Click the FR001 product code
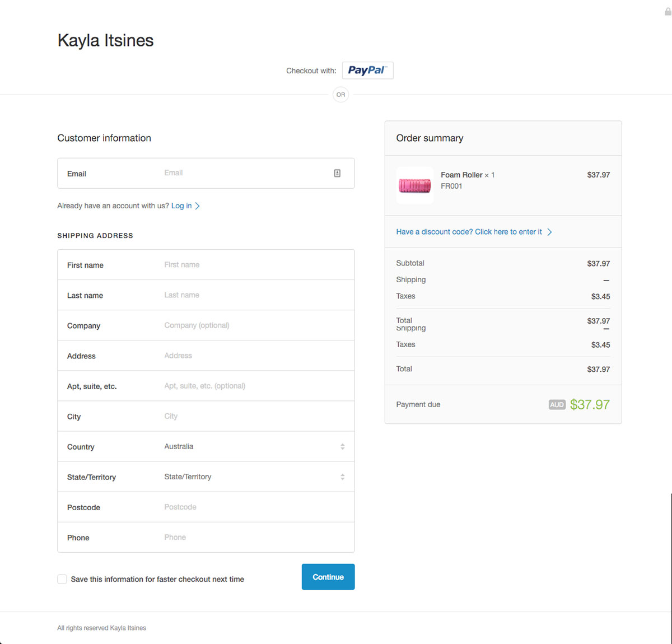The height and width of the screenshot is (644, 672). [x=451, y=186]
